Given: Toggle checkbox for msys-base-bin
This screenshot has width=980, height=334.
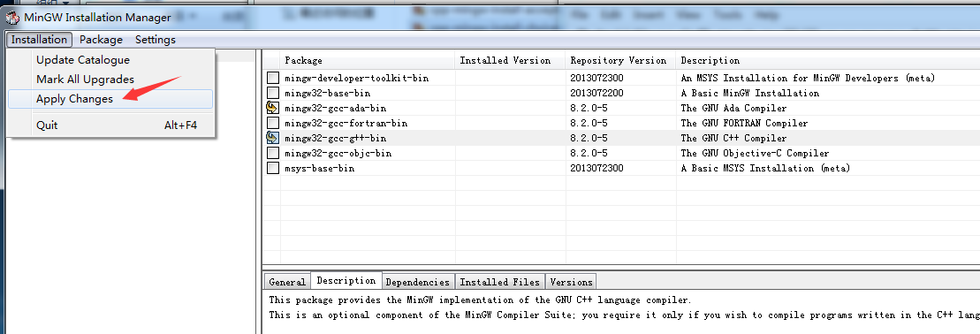Looking at the screenshot, I should pos(272,168).
